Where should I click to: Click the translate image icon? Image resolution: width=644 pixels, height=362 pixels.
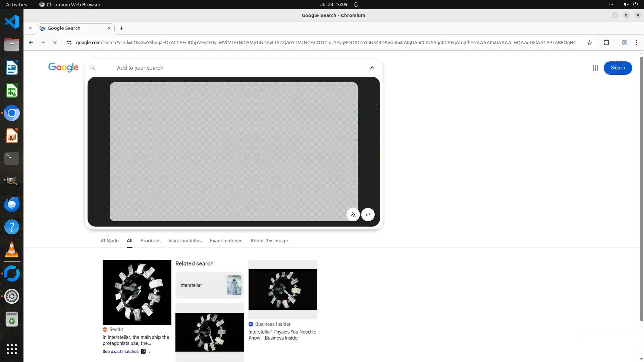click(353, 215)
